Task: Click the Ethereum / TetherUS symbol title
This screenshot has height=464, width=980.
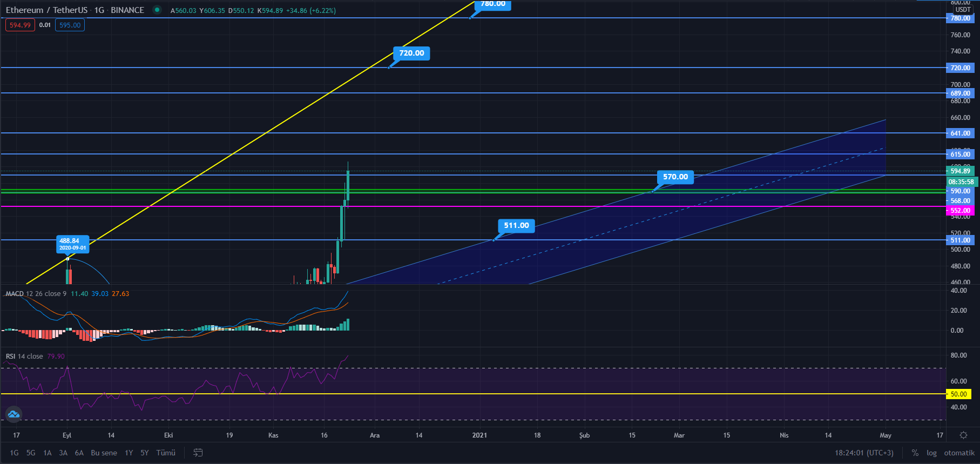Action: (46, 10)
